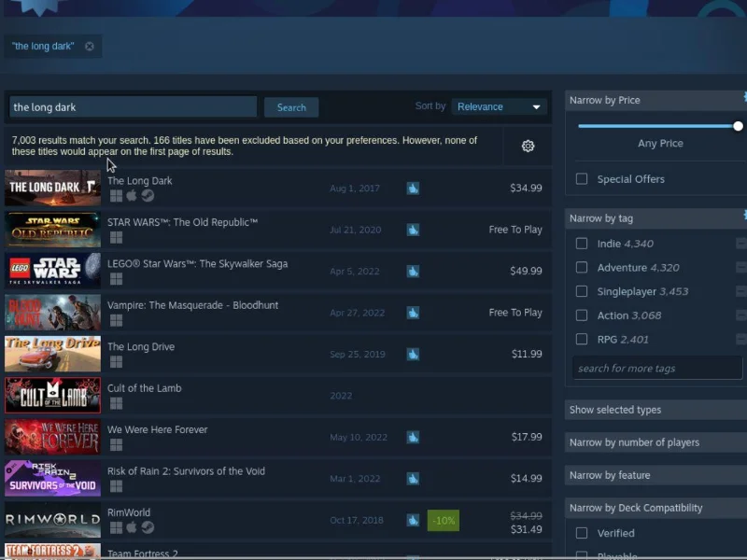Check the RPG tag filter
Image resolution: width=747 pixels, height=560 pixels.
coord(581,339)
